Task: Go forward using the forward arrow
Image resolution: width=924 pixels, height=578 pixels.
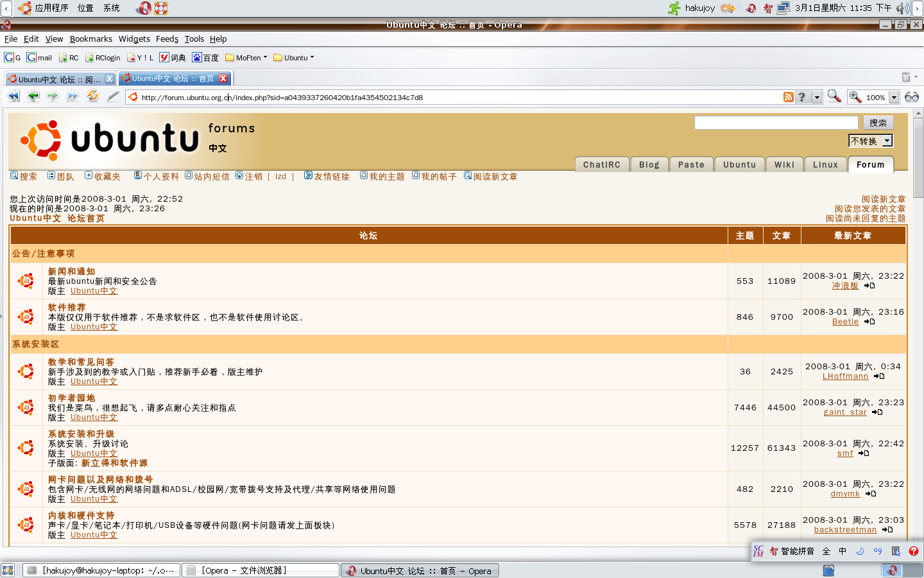Action: [x=53, y=96]
